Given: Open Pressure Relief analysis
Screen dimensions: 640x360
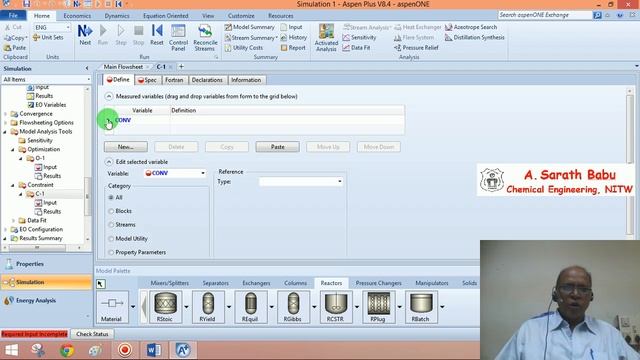Looking at the screenshot, I should pyautogui.click(x=416, y=48).
